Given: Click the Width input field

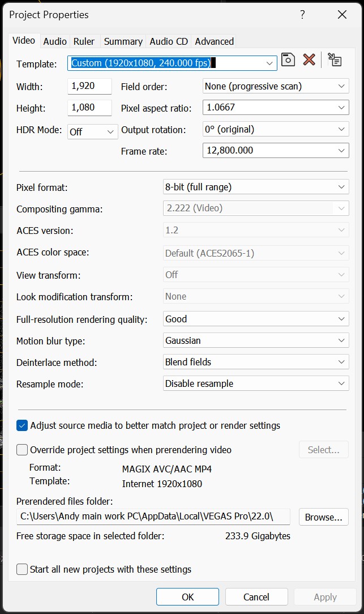Looking at the screenshot, I should [89, 86].
